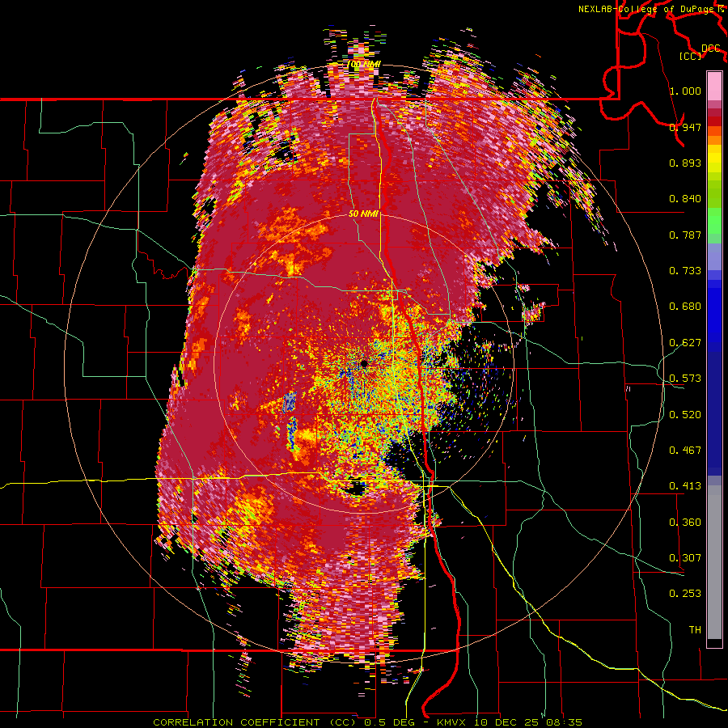The image size is (728, 728).
Task: Click the 0.5 DEG elevation text
Action: coord(390,722)
